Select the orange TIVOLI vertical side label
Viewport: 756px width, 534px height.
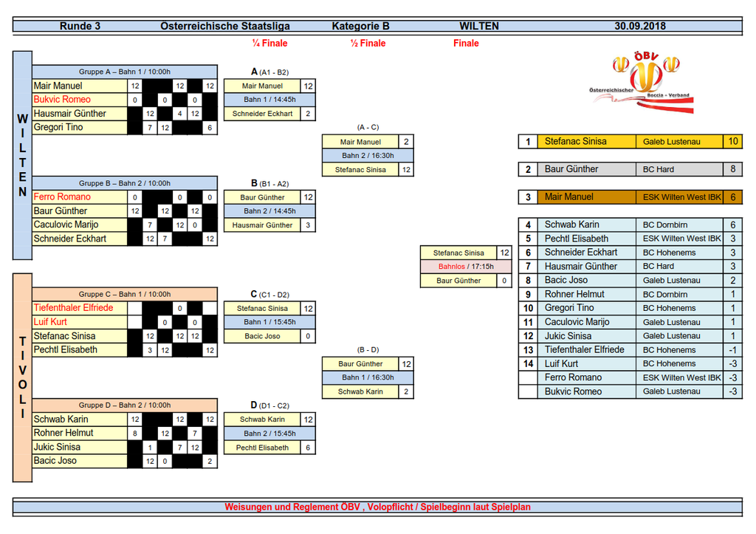[22, 377]
